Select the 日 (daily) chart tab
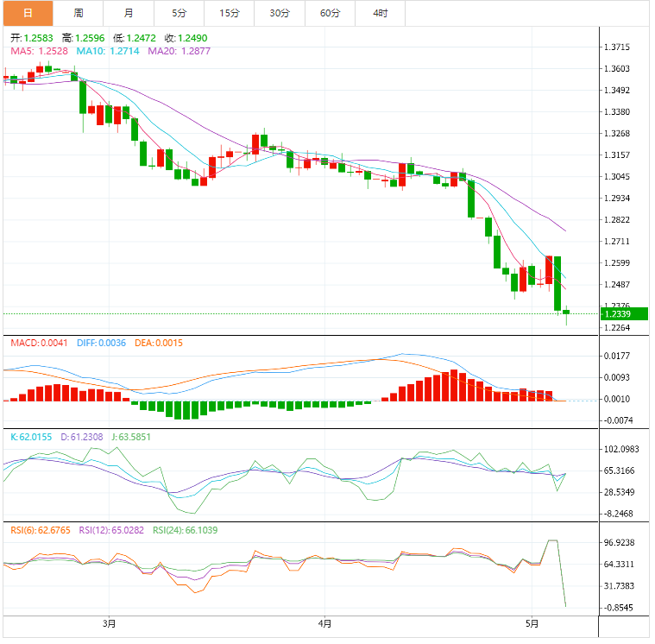Viewport: 655px width, 644px height. [x=27, y=13]
